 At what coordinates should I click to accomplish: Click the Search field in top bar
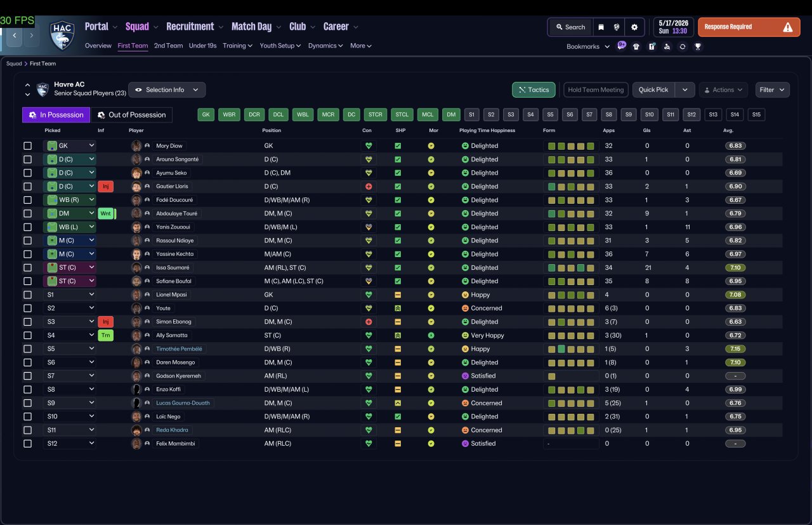[570, 27]
